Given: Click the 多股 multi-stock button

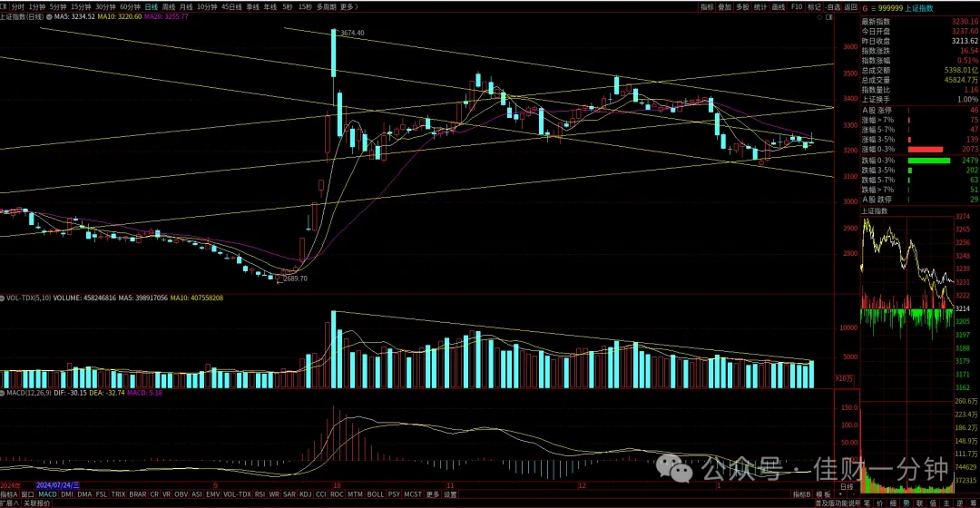Looking at the screenshot, I should point(742,7).
